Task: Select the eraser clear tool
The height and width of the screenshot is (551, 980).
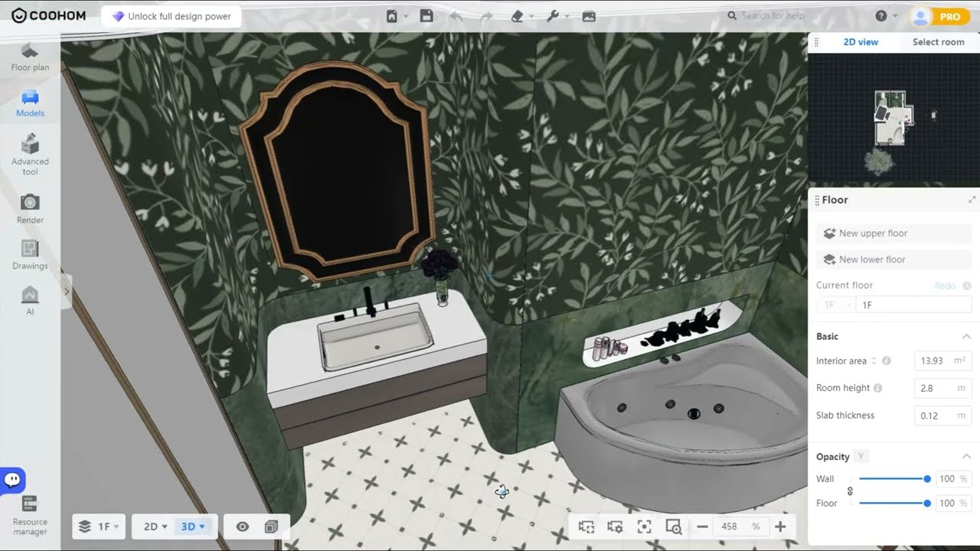Action: (517, 16)
